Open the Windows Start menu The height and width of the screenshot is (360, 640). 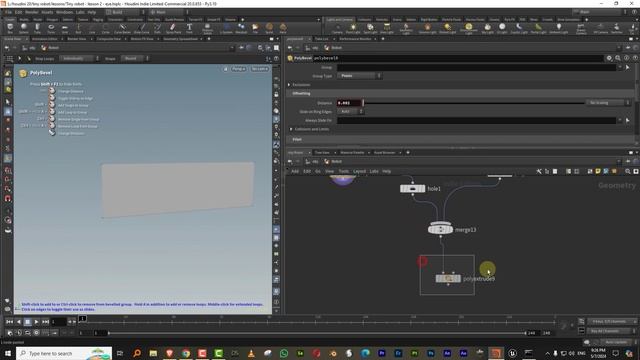8,353
